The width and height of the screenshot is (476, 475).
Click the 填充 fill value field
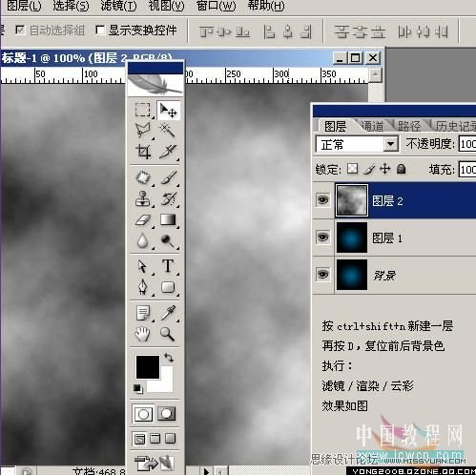pos(467,170)
